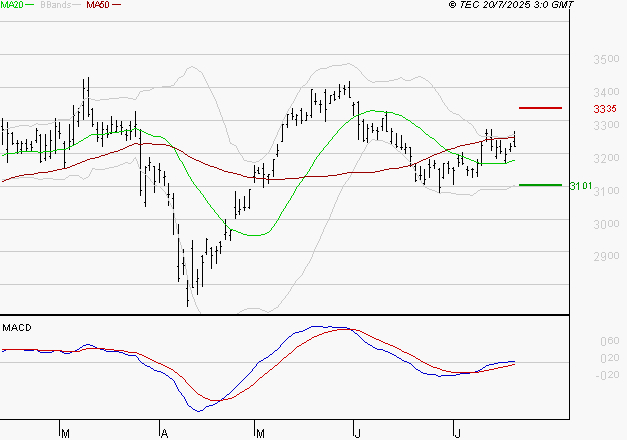Click the 3000 price axis label

(606, 224)
